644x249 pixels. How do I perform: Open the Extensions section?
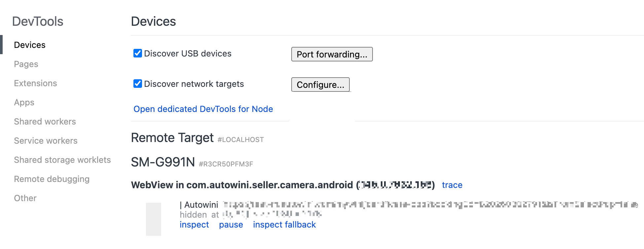(x=35, y=83)
